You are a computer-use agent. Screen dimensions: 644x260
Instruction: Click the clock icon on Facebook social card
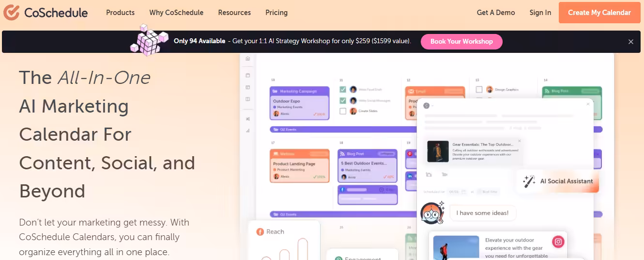[382, 190]
